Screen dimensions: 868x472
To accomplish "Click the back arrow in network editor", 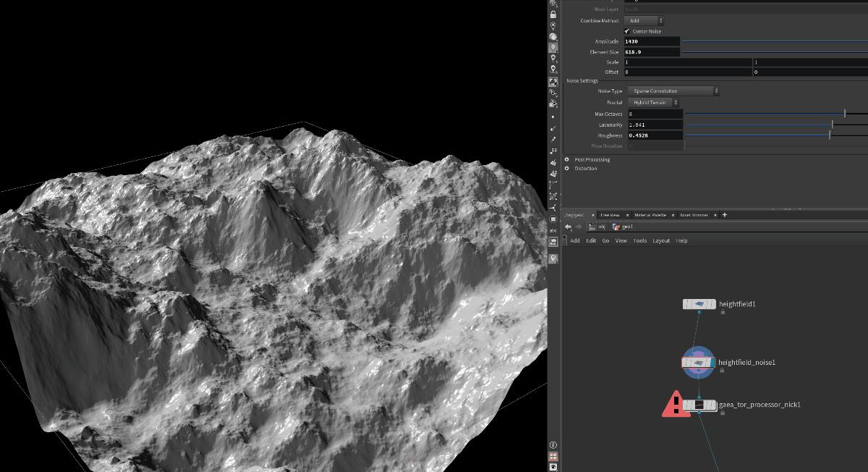I will coord(569,227).
